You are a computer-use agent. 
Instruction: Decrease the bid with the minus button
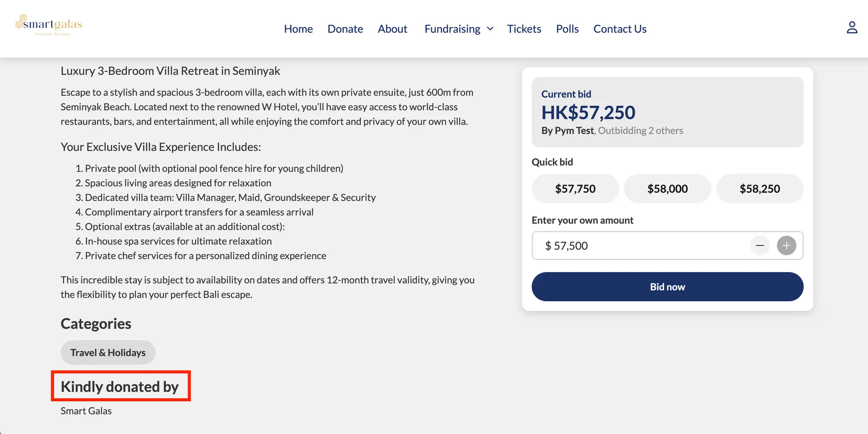click(760, 246)
